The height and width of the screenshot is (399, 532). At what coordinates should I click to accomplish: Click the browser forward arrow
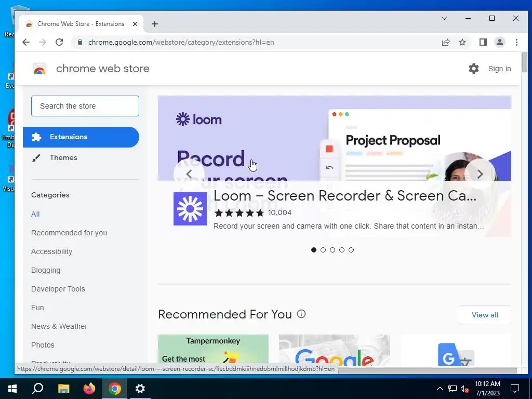(x=43, y=42)
